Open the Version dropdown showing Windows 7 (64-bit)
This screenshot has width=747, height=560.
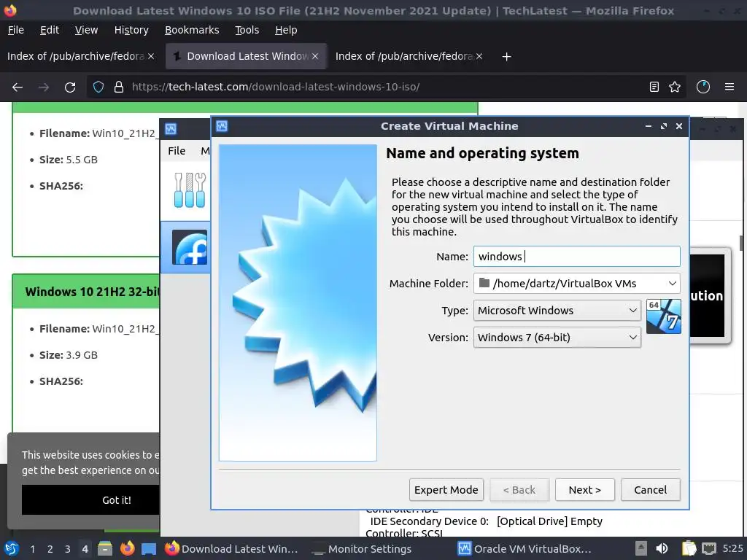pyautogui.click(x=557, y=338)
